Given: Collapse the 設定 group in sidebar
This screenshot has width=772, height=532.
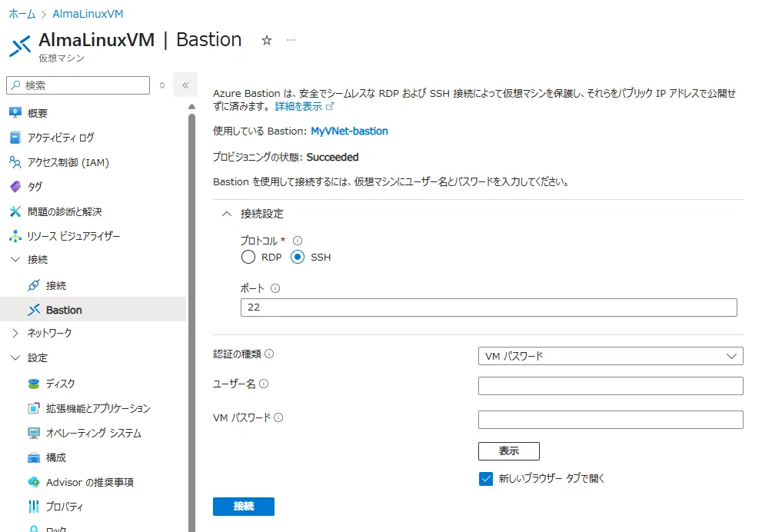Looking at the screenshot, I should (15, 357).
